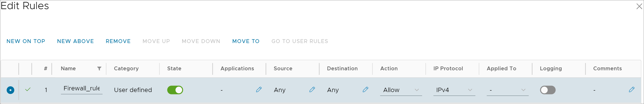This screenshot has width=644, height=104.
Task: Click REMOVE to delete the rule
Action: pyautogui.click(x=118, y=41)
